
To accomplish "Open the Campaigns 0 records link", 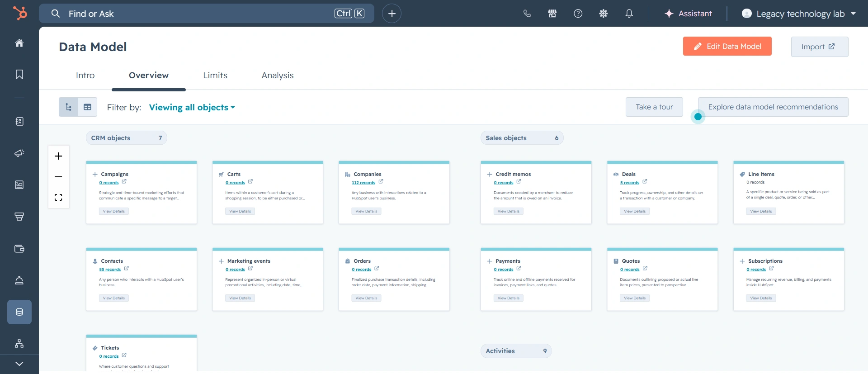I will click(x=109, y=183).
